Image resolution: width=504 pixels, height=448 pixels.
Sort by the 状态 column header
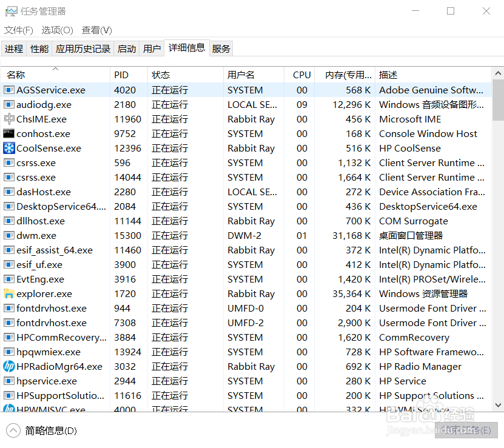click(x=186, y=75)
